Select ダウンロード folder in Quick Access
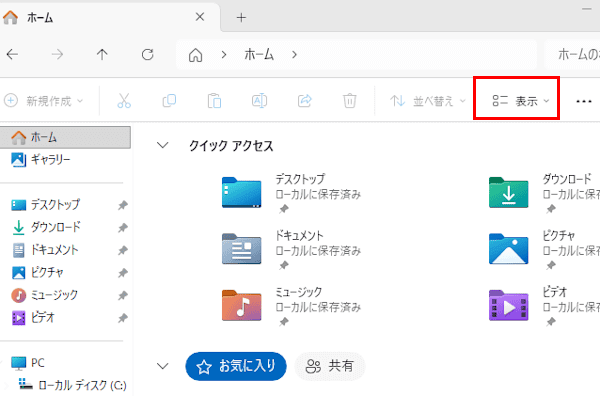 pyautogui.click(x=544, y=192)
